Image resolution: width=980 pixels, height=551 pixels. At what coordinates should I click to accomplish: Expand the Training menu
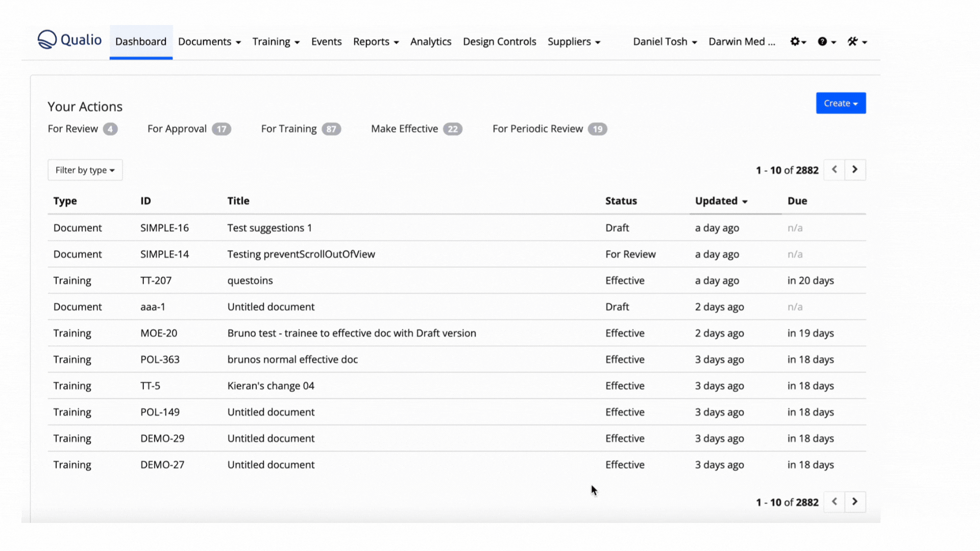coord(276,42)
